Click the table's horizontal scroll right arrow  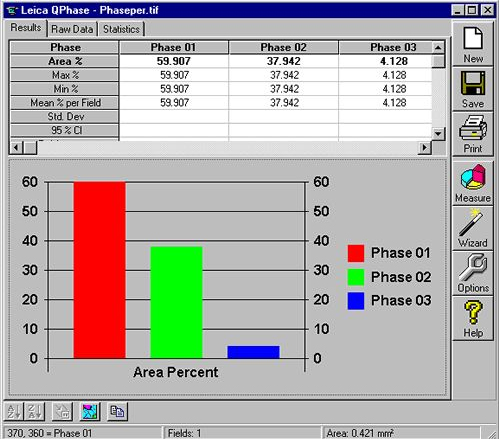click(424, 147)
